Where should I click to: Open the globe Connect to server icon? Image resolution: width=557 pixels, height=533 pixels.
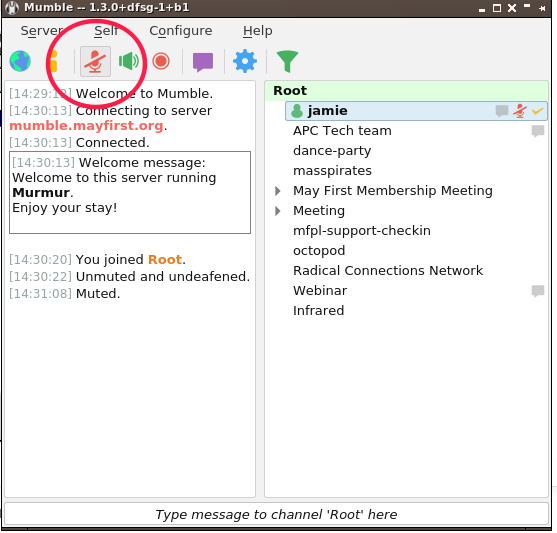pos(20,61)
